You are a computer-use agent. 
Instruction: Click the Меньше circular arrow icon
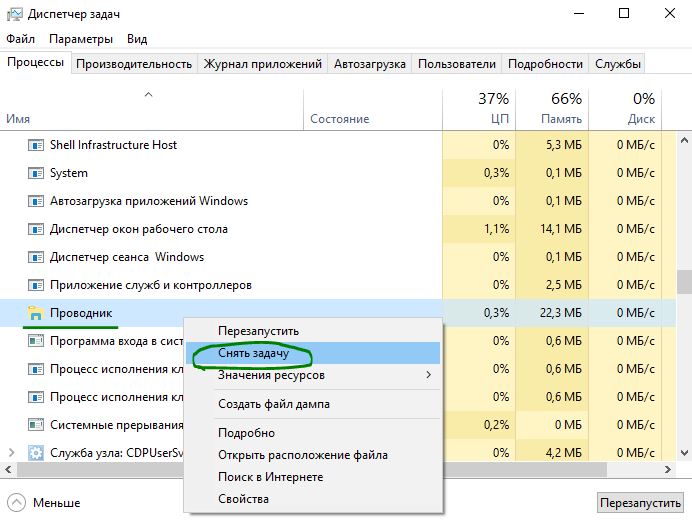click(16, 502)
